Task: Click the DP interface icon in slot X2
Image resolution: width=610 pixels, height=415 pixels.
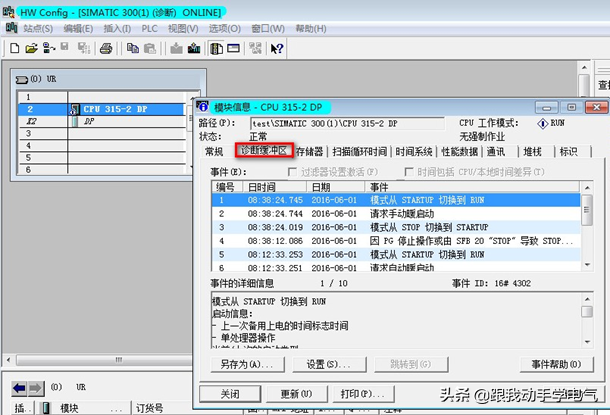Action: [x=75, y=121]
